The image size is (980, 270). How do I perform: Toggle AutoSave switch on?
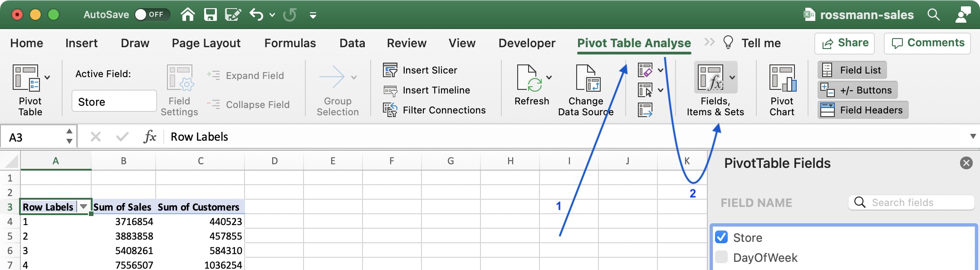click(x=152, y=15)
